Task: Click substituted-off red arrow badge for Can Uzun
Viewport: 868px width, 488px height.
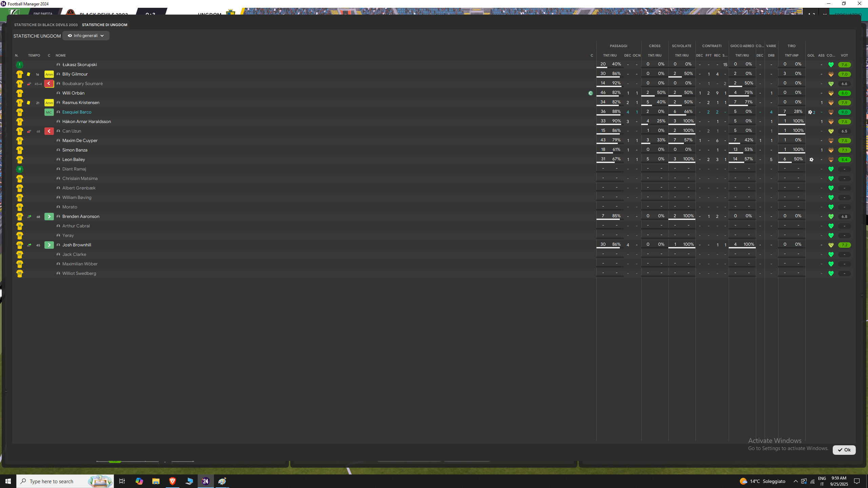Action: 49,131
